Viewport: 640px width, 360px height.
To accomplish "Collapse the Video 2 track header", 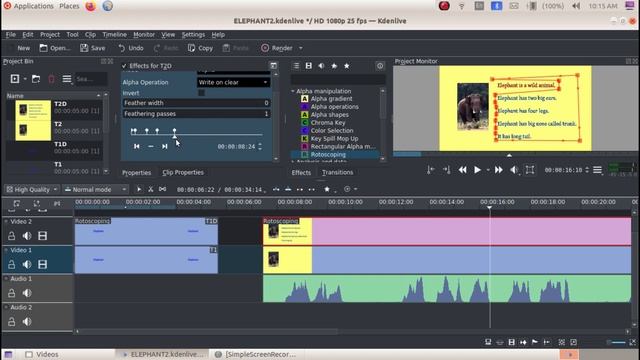I will click(x=6, y=221).
